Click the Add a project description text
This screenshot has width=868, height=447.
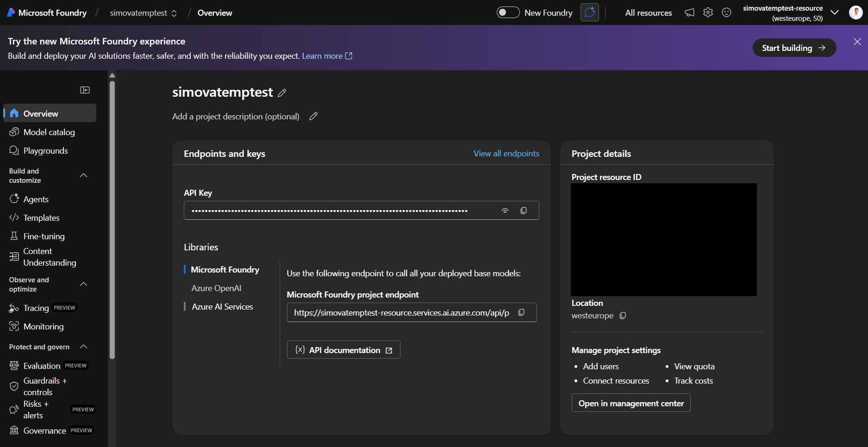[x=236, y=117]
